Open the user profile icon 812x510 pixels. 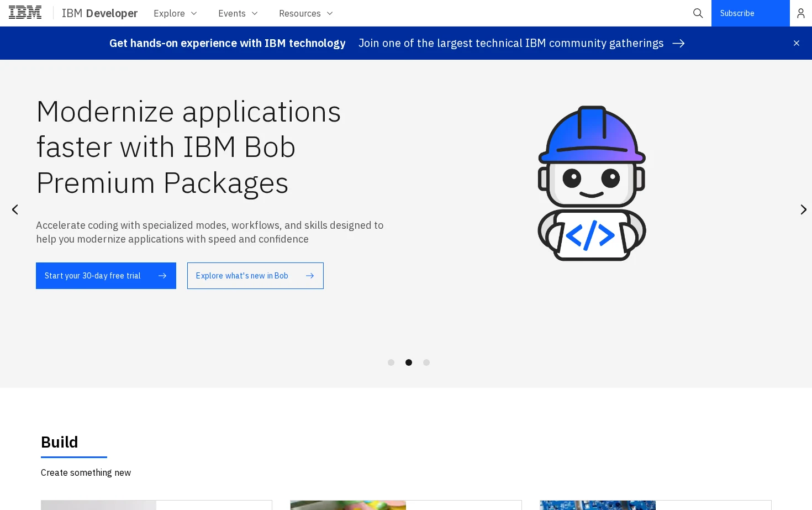coord(800,13)
